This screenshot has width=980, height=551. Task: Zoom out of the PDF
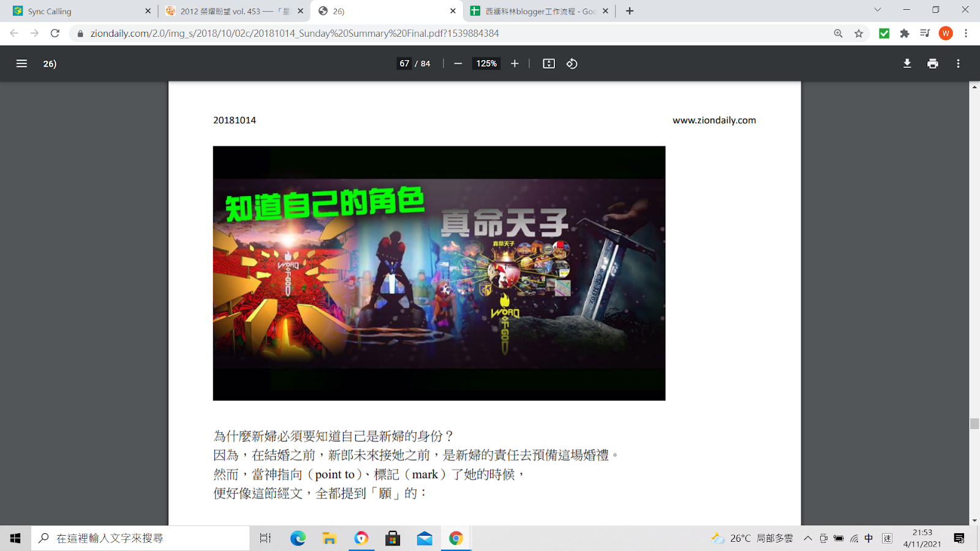458,64
